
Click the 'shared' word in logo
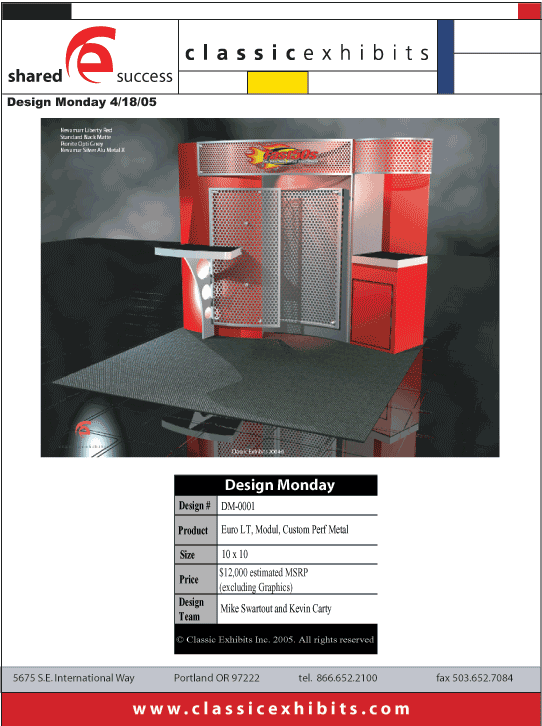click(x=35, y=76)
